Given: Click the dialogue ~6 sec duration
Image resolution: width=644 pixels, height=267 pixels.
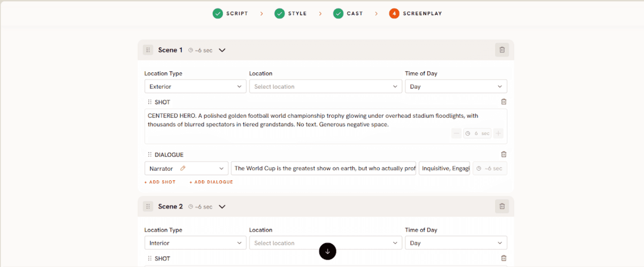Looking at the screenshot, I should (490, 168).
